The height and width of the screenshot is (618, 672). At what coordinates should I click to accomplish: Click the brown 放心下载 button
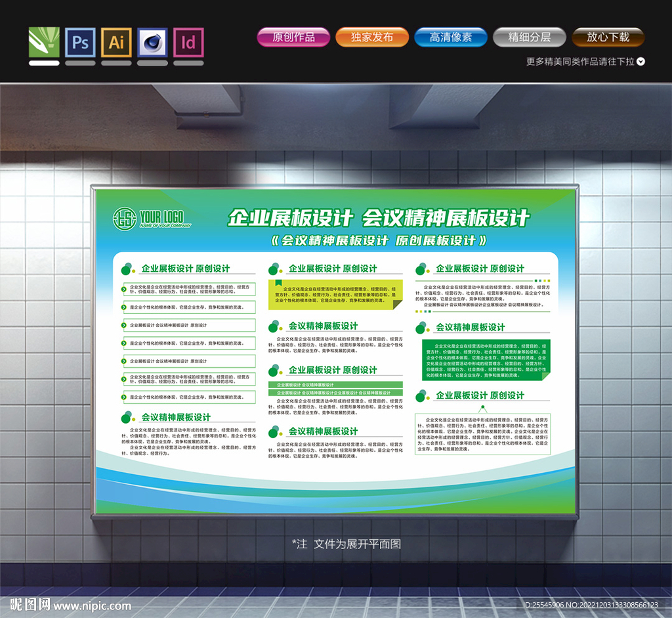[608, 37]
